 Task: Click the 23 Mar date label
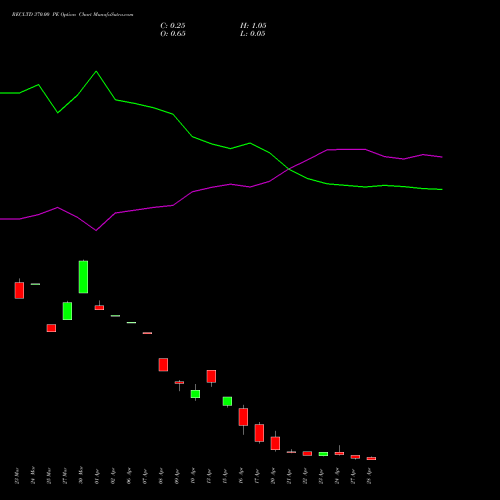coord(17,476)
